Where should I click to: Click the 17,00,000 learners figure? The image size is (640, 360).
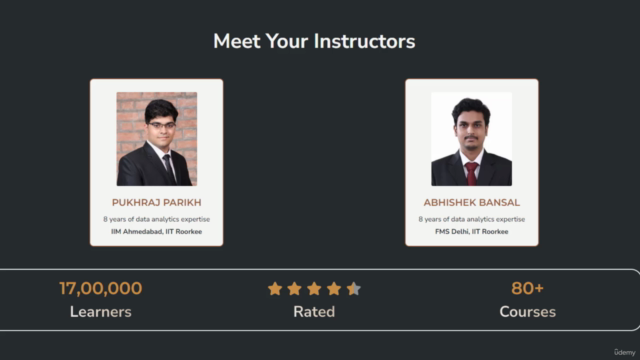101,288
